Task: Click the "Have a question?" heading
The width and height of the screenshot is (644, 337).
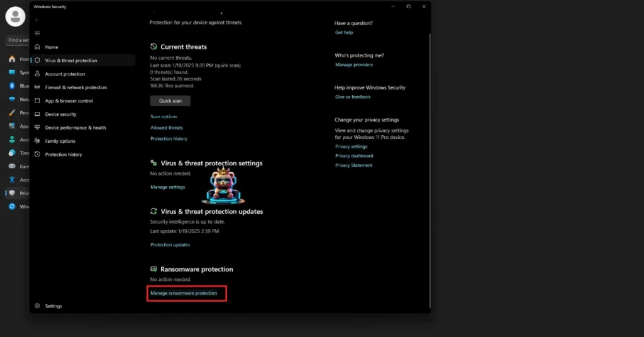Action: (353, 23)
